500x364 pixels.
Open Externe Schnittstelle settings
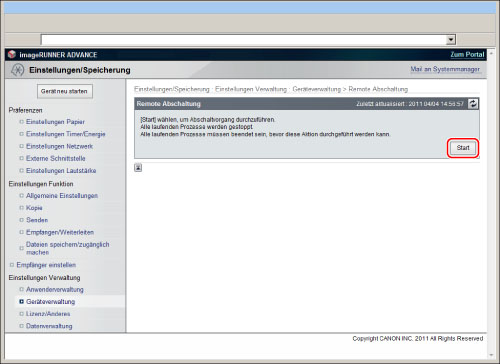coord(56,158)
